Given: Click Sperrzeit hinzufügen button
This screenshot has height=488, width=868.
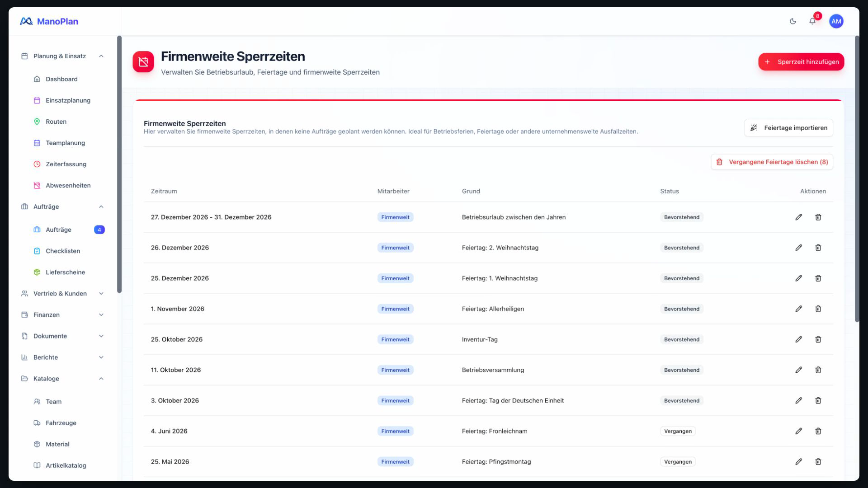Looking at the screenshot, I should (801, 62).
